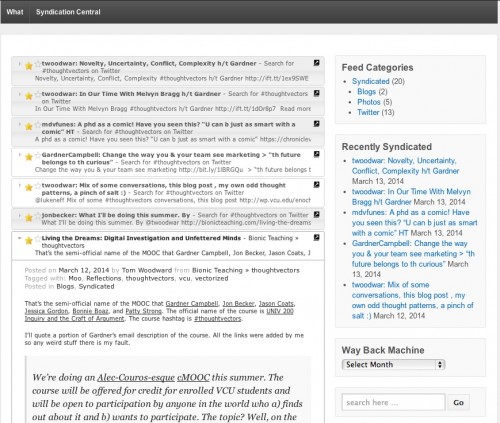
Task: Open the Blogs feed category
Action: pos(366,92)
